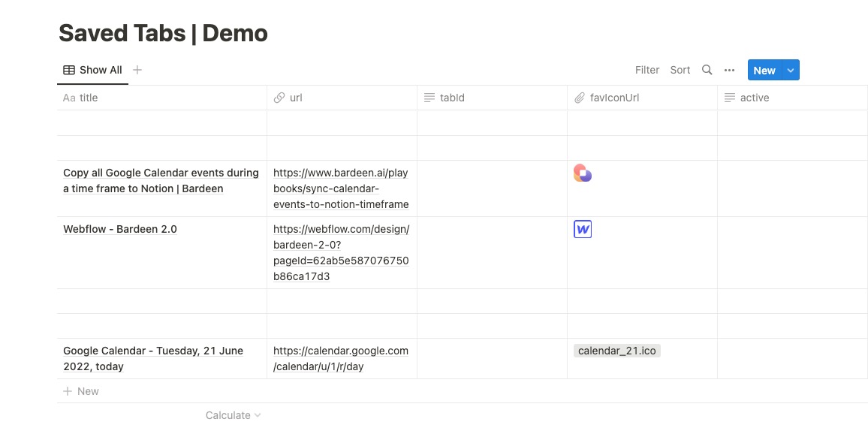The width and height of the screenshot is (868, 443).
Task: Click the favIconUrl column header
Action: pos(642,98)
